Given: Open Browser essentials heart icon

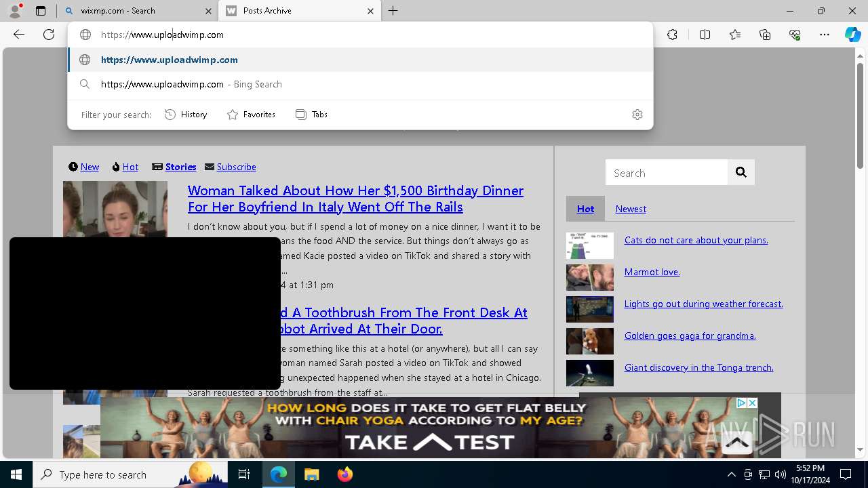Looking at the screenshot, I should point(795,35).
